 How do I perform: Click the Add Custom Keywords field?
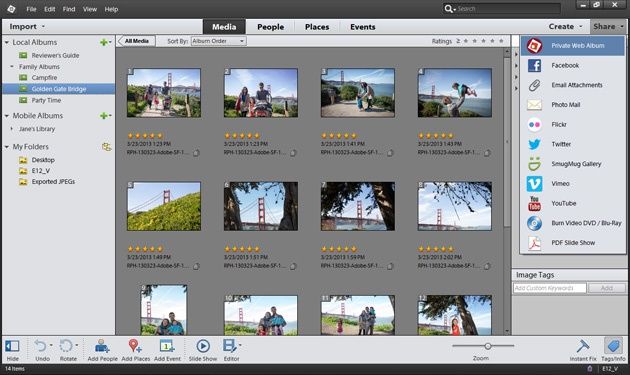tap(550, 288)
